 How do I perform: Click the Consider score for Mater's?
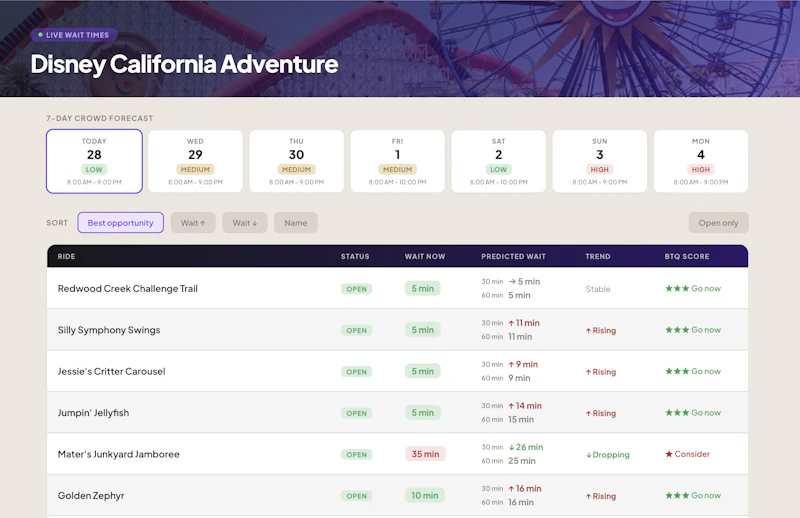pyautogui.click(x=687, y=454)
